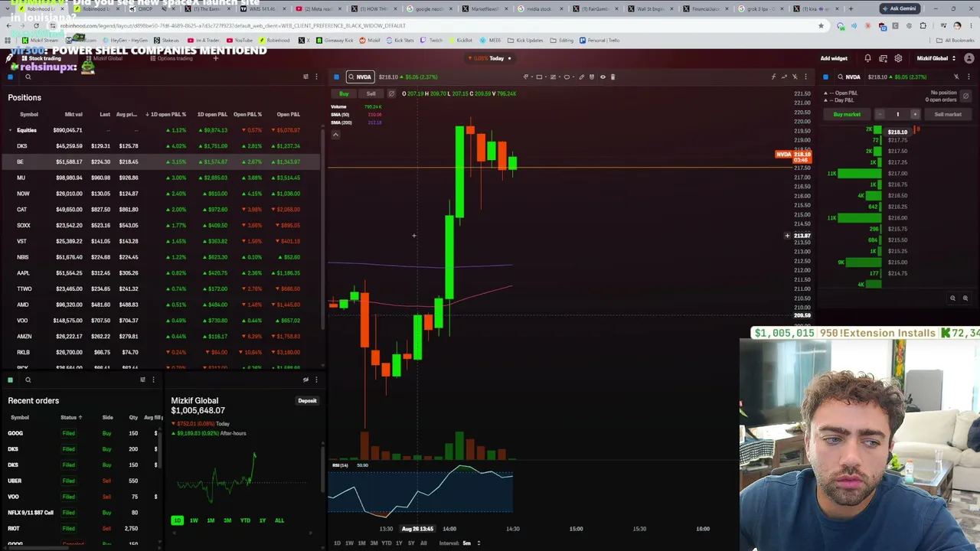Click the search icon in Positions widget
980x551 pixels.
pos(28,77)
